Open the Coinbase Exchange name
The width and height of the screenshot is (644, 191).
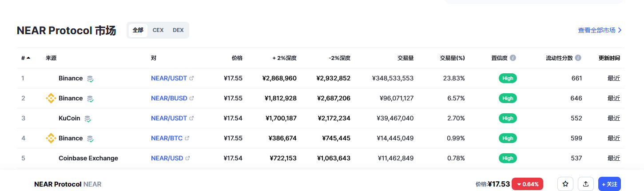(88, 158)
